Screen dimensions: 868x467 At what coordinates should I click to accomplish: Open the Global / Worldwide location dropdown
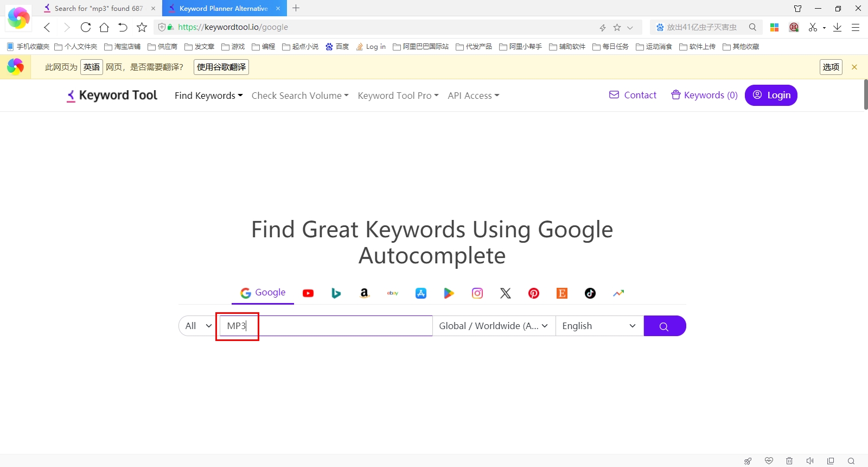tap(494, 326)
